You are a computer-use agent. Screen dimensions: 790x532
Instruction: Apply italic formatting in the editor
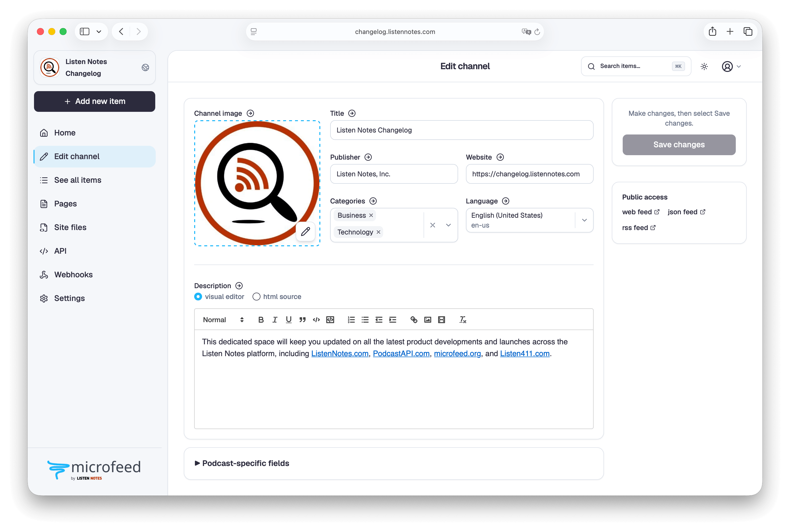coord(275,320)
